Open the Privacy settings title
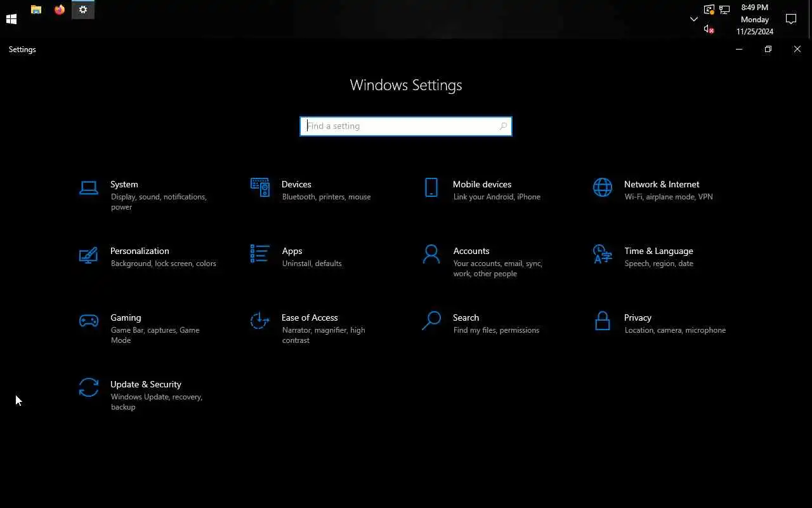The image size is (812, 508). click(x=638, y=317)
